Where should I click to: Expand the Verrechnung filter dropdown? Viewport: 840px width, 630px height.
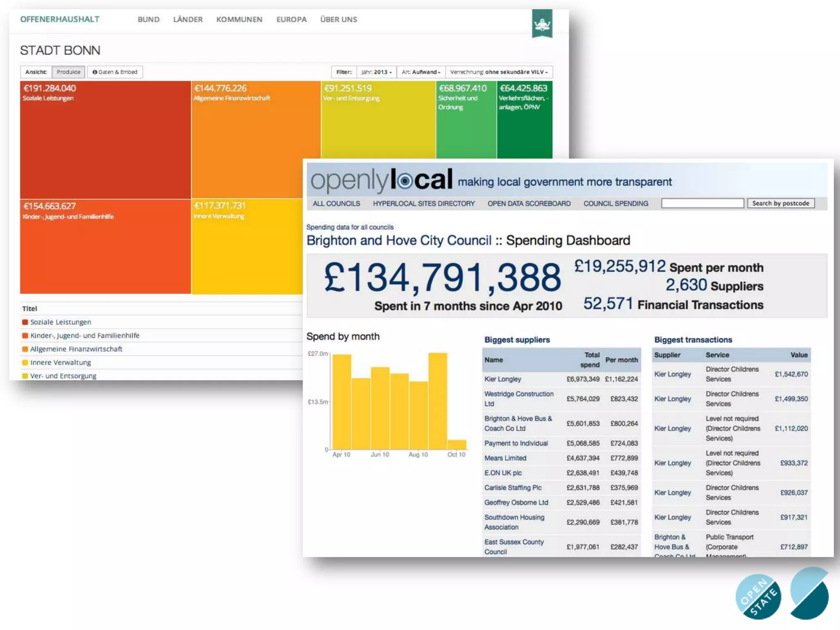[x=498, y=72]
